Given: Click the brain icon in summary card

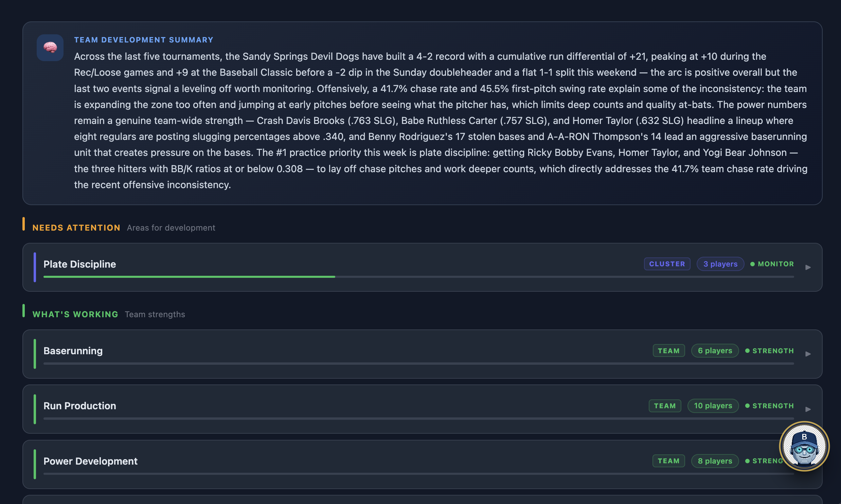Looking at the screenshot, I should 50,48.
